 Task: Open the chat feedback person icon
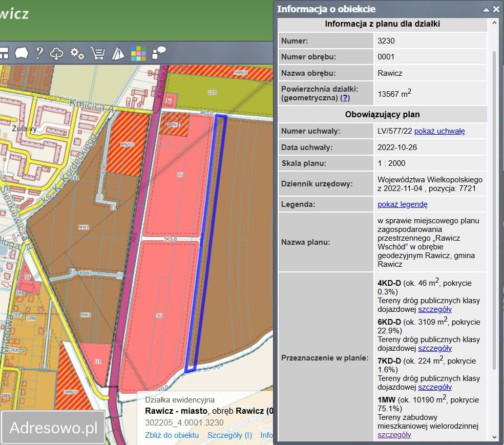point(159,52)
